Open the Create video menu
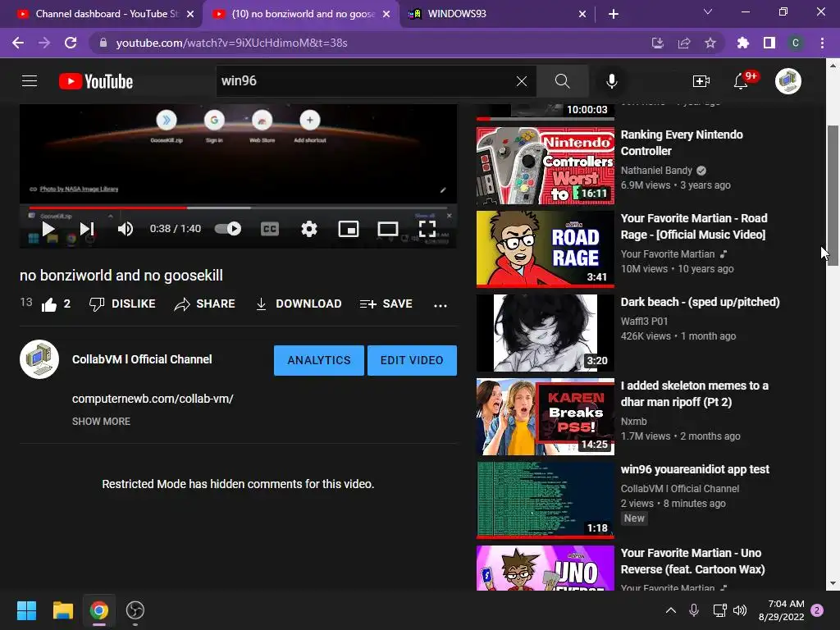This screenshot has height=630, width=840. point(701,81)
